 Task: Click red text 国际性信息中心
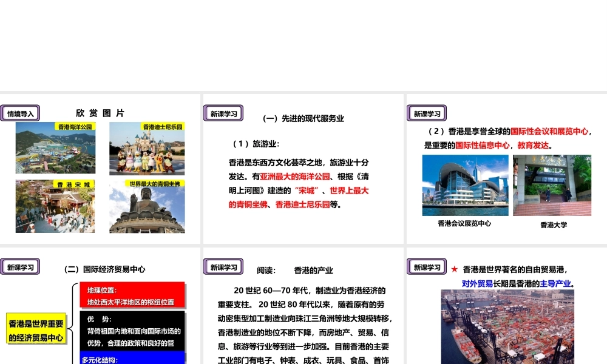click(x=483, y=146)
